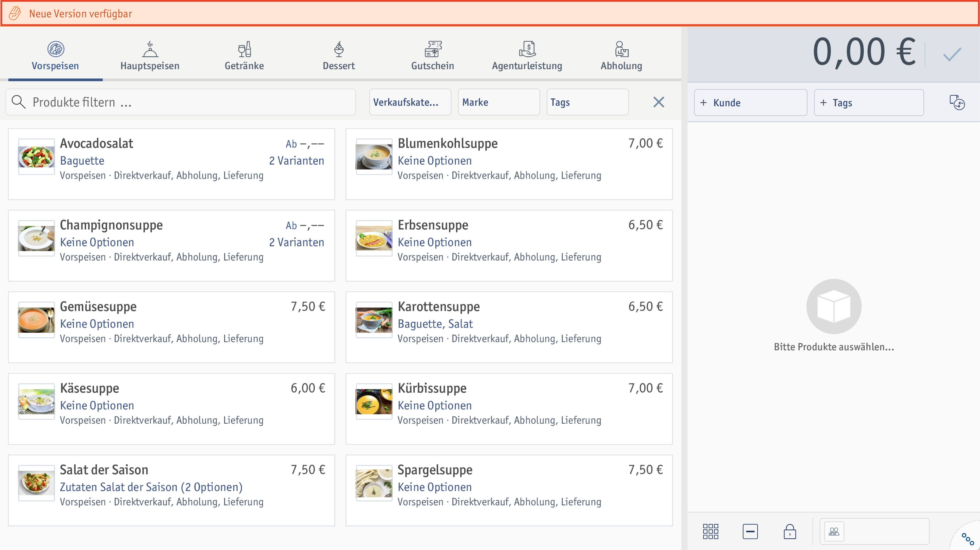Switch to the Getränke tab
This screenshot has width=980, height=550.
[244, 56]
